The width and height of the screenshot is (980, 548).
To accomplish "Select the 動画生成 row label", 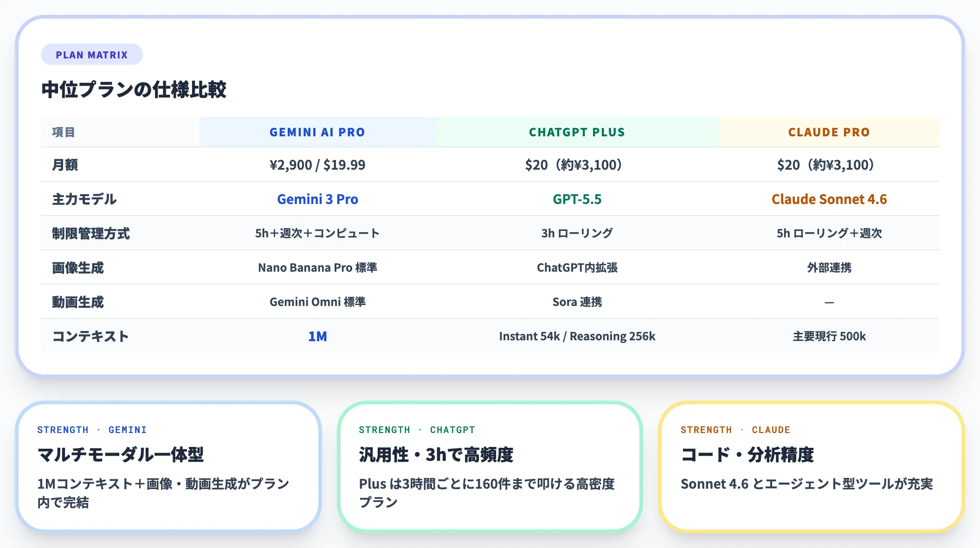I will (78, 302).
